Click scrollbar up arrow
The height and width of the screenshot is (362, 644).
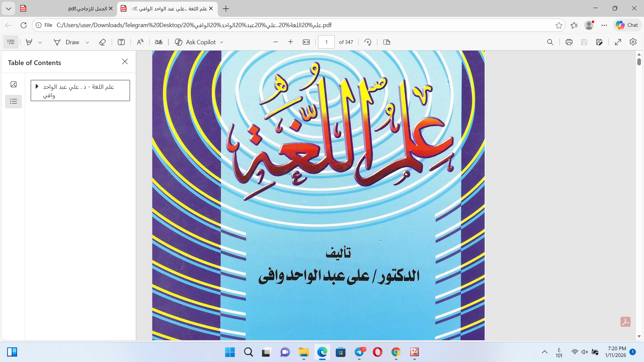tap(639, 54)
